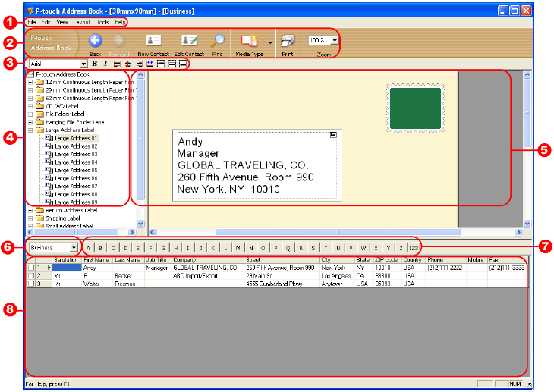Screen dimensions: 554x392
Task: Filter contacts by letter S
Action: (313, 248)
